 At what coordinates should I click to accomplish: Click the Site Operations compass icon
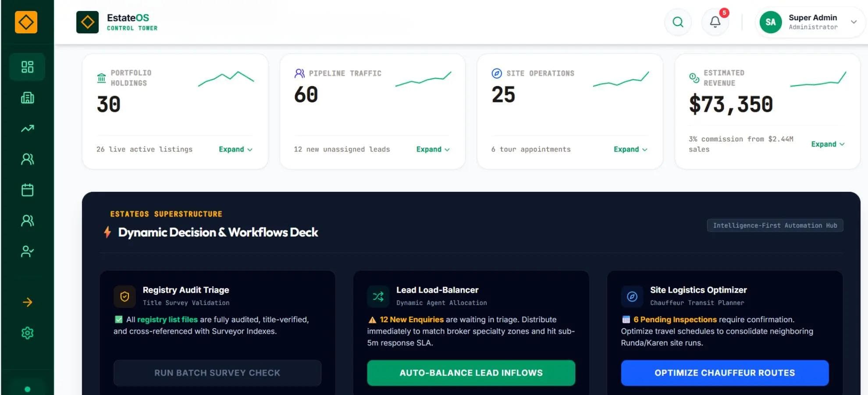pyautogui.click(x=497, y=73)
